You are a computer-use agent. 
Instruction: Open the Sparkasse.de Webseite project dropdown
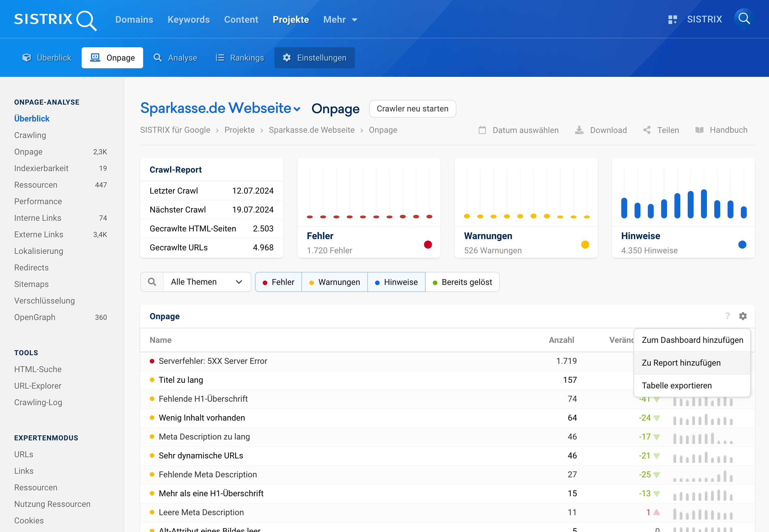coord(220,108)
